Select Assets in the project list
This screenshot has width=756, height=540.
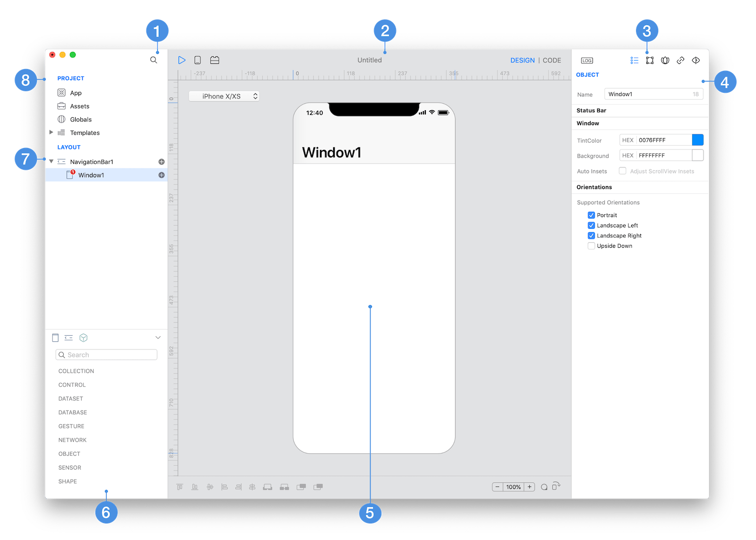click(x=79, y=106)
